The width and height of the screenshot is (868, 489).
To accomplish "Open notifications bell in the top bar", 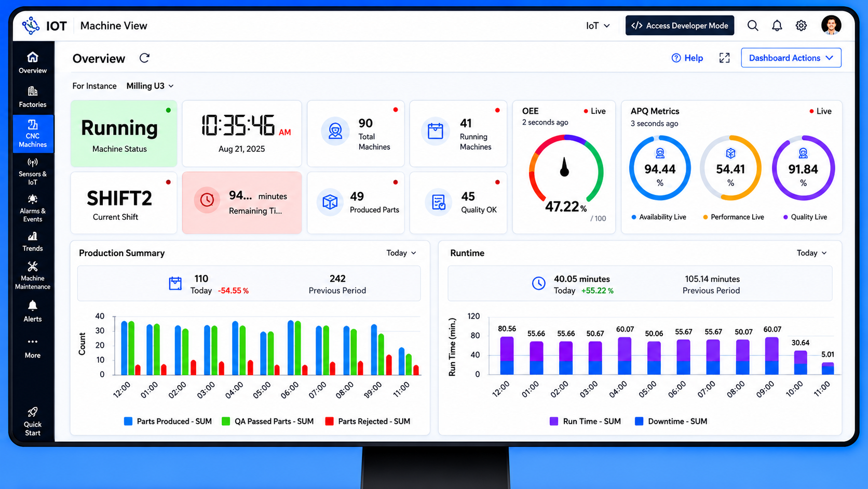I will 777,25.
